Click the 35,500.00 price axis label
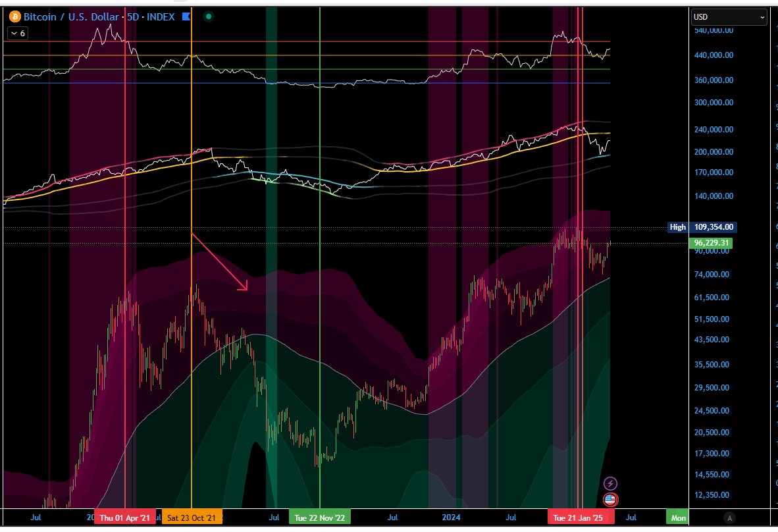This screenshot has height=532, width=778. 712,364
